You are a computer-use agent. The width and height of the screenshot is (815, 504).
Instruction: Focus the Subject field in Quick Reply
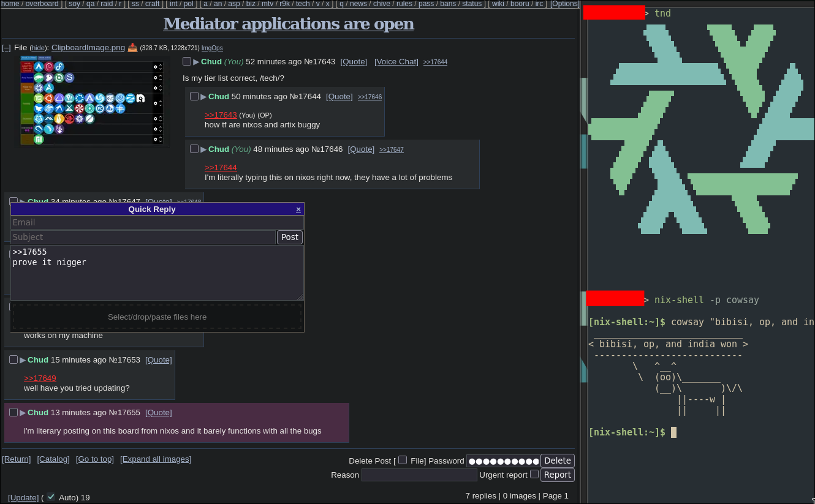(143, 237)
